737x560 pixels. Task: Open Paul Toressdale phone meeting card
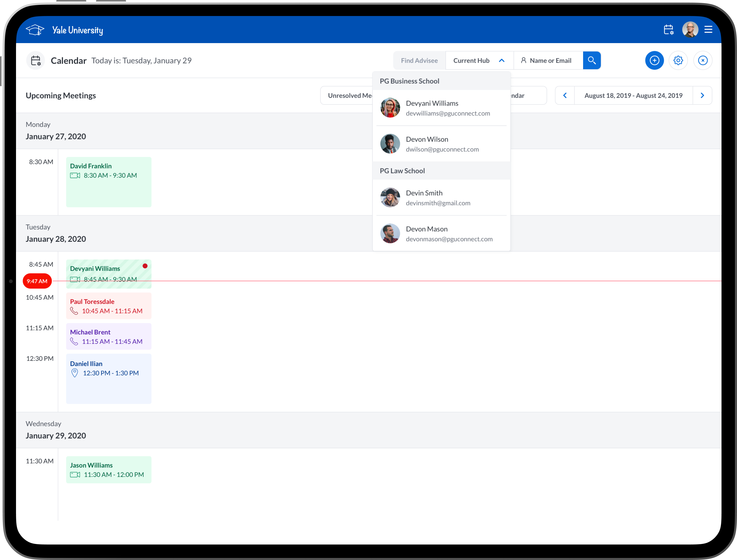point(109,306)
